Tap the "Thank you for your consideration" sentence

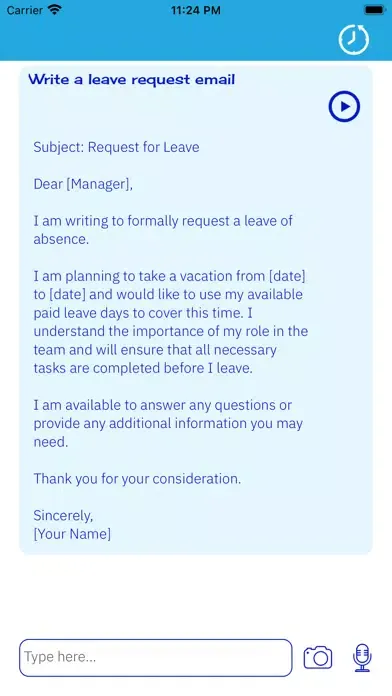tap(137, 478)
